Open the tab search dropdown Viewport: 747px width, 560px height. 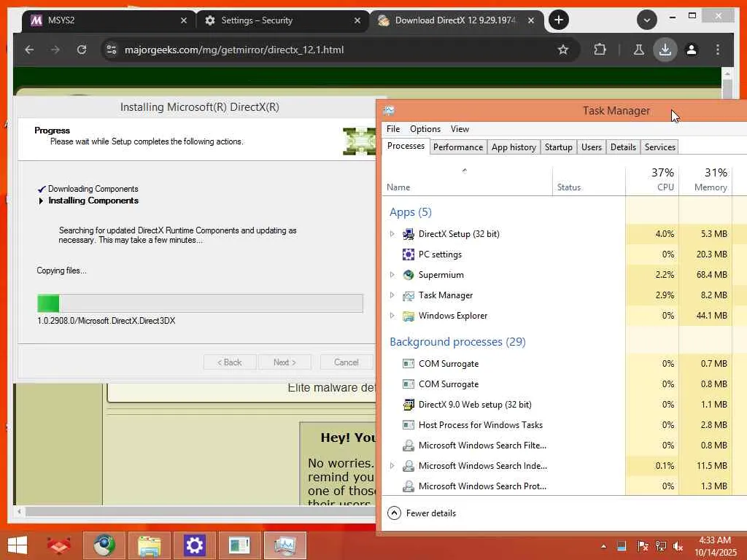tap(646, 20)
